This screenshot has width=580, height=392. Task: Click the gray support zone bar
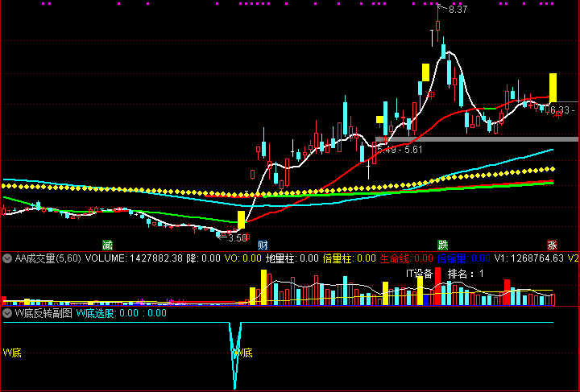(477, 139)
